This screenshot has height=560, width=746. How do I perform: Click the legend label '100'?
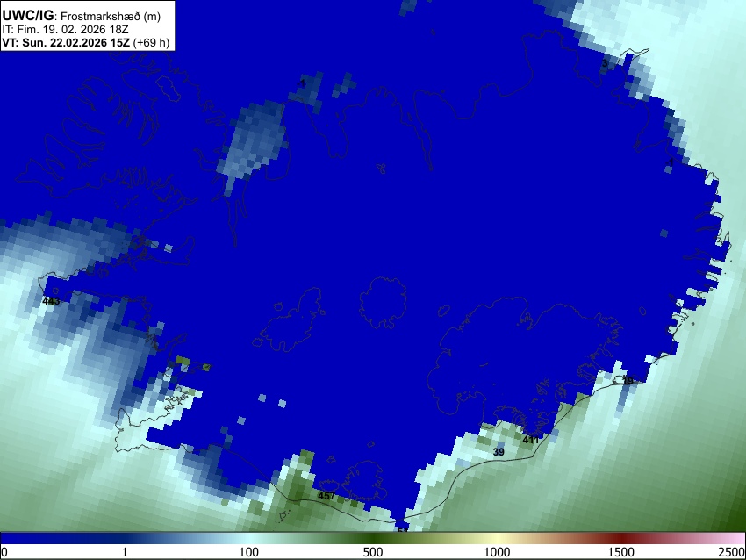click(249, 552)
